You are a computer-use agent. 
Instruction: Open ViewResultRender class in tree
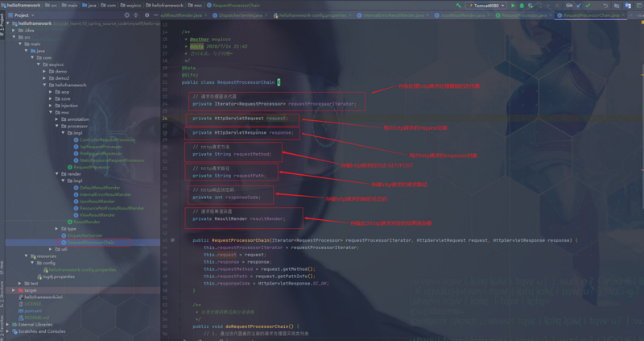click(97, 214)
